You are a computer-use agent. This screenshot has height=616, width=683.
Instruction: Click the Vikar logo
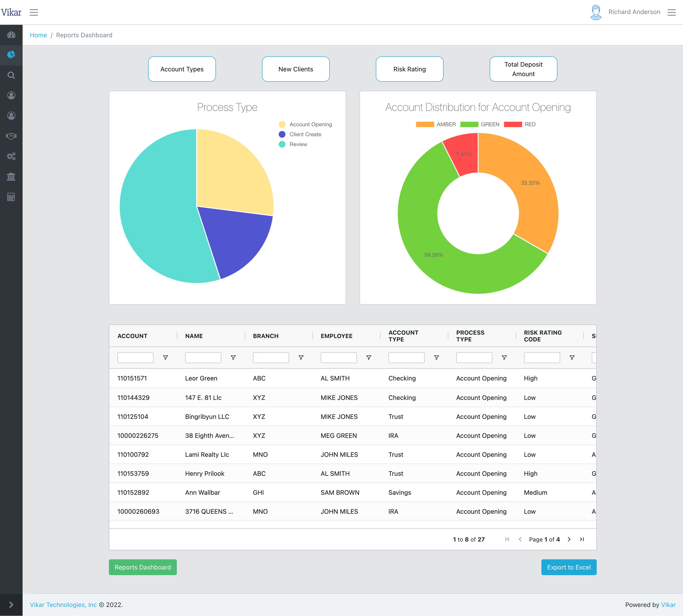pos(11,12)
